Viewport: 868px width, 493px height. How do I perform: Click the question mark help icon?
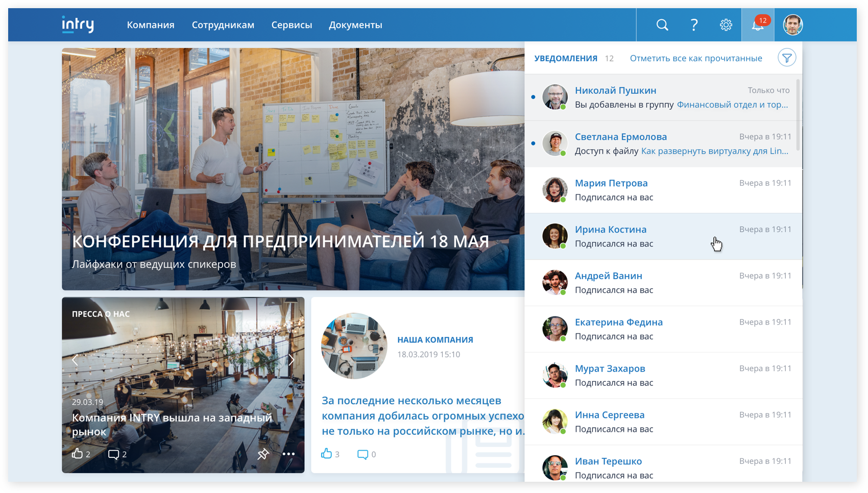click(694, 24)
